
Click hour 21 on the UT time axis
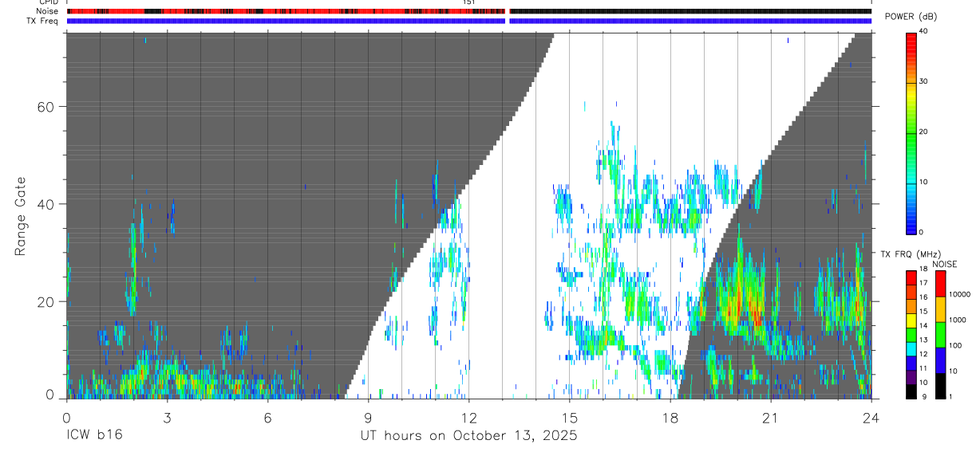pyautogui.click(x=770, y=417)
